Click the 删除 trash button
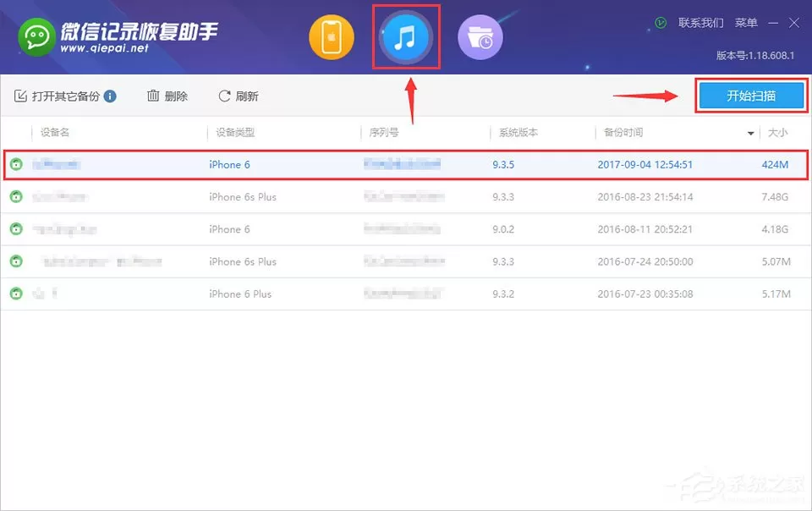 pyautogui.click(x=167, y=96)
